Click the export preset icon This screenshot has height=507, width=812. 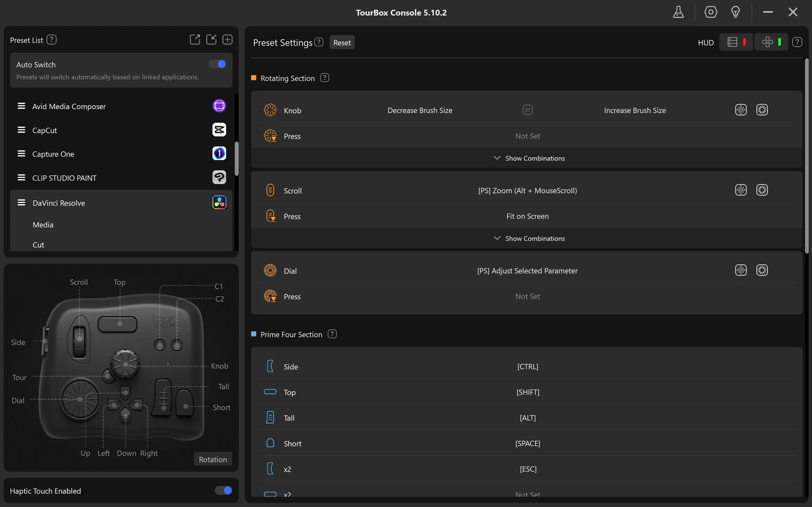[195, 40]
